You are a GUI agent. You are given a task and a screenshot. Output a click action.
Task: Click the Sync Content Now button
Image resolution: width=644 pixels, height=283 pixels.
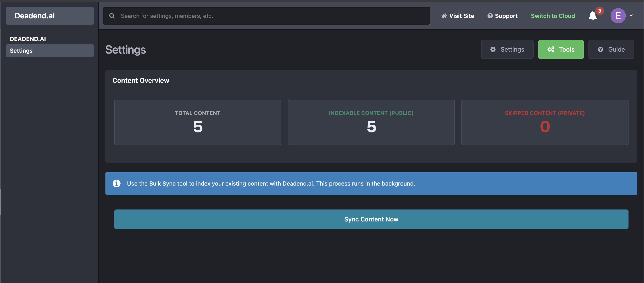(x=371, y=219)
